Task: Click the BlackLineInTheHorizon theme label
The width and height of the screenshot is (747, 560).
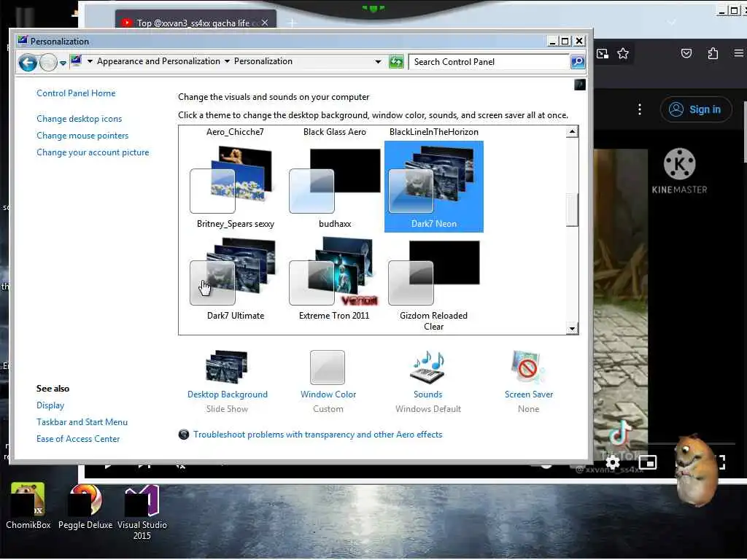Action: (x=433, y=132)
